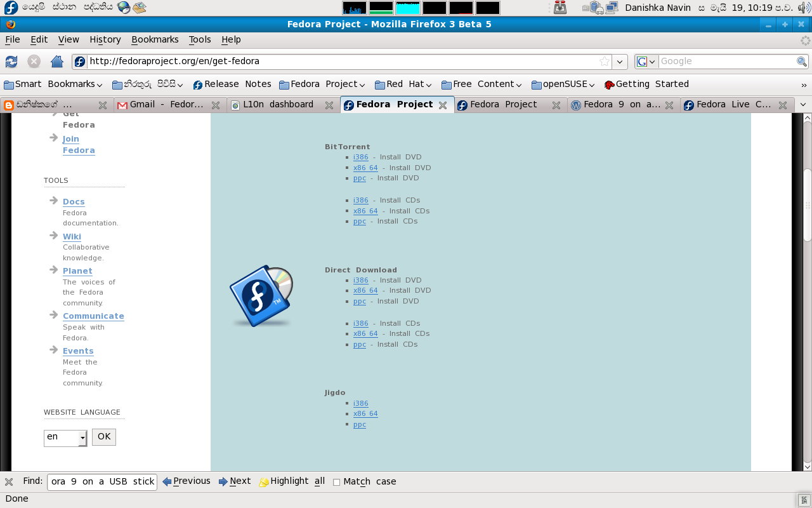Click the Fedora disc media image
Screen dimensions: 812x508
pyautogui.click(x=261, y=297)
